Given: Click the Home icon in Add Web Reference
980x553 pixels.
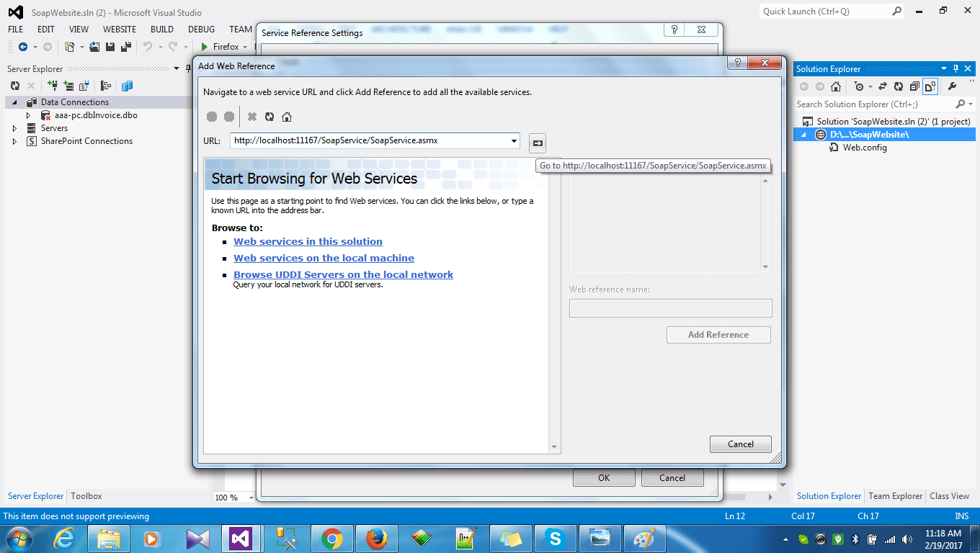Looking at the screenshot, I should click(x=287, y=117).
